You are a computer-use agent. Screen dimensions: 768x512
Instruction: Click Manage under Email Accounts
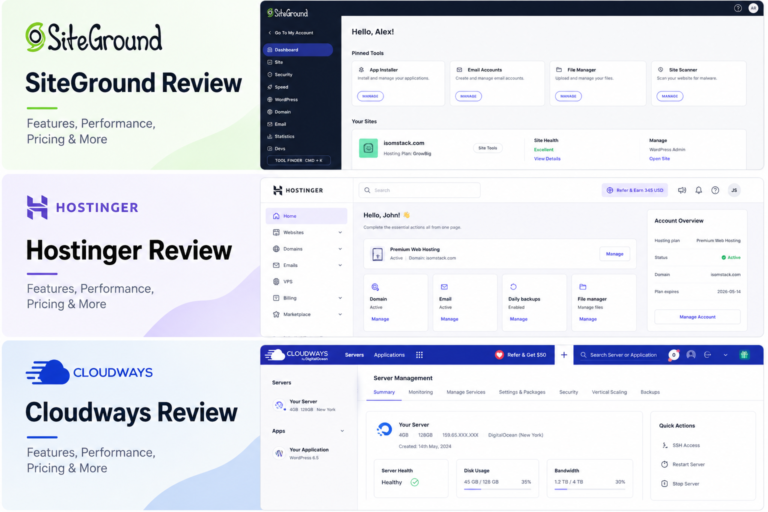(468, 96)
